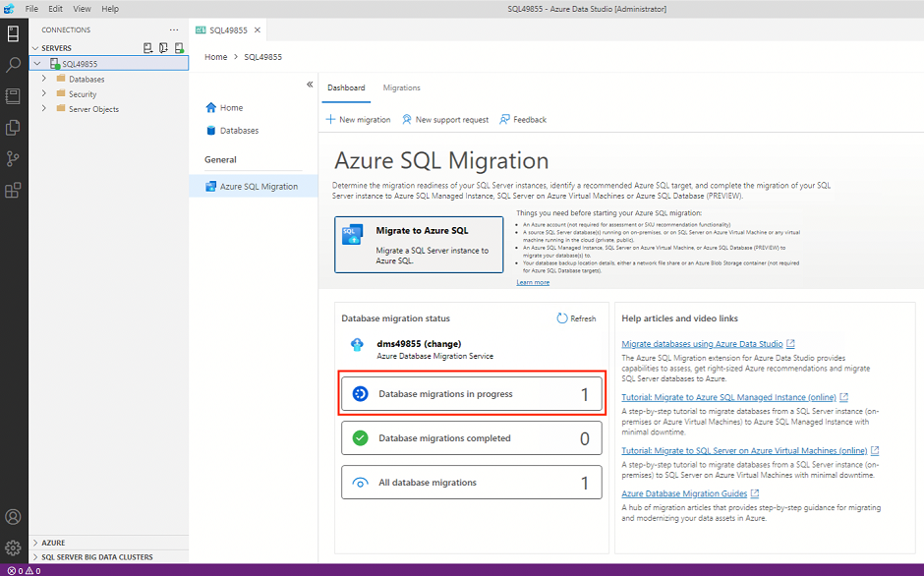The width and height of the screenshot is (924, 576).
Task: Open the Notebooks view in activity bar
Action: point(13,96)
